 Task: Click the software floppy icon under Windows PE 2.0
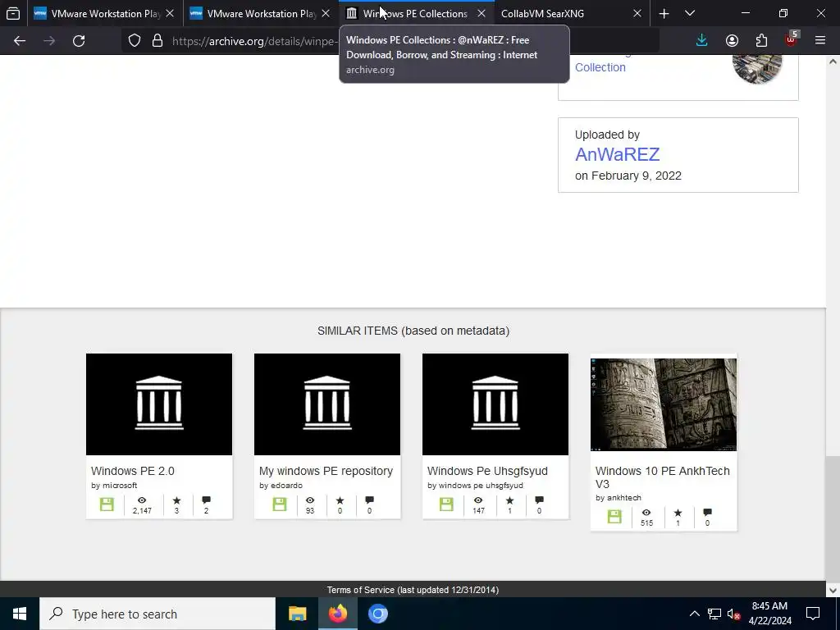pyautogui.click(x=107, y=504)
